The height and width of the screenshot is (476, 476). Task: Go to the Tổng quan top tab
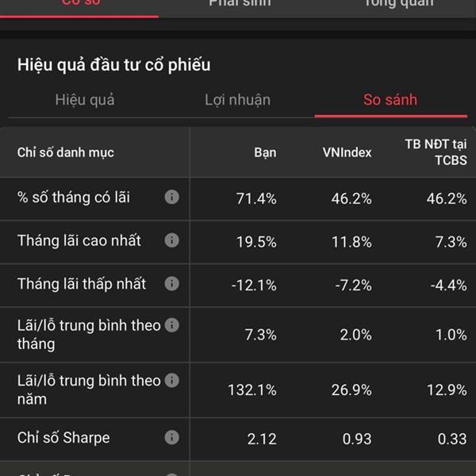[x=398, y=3]
